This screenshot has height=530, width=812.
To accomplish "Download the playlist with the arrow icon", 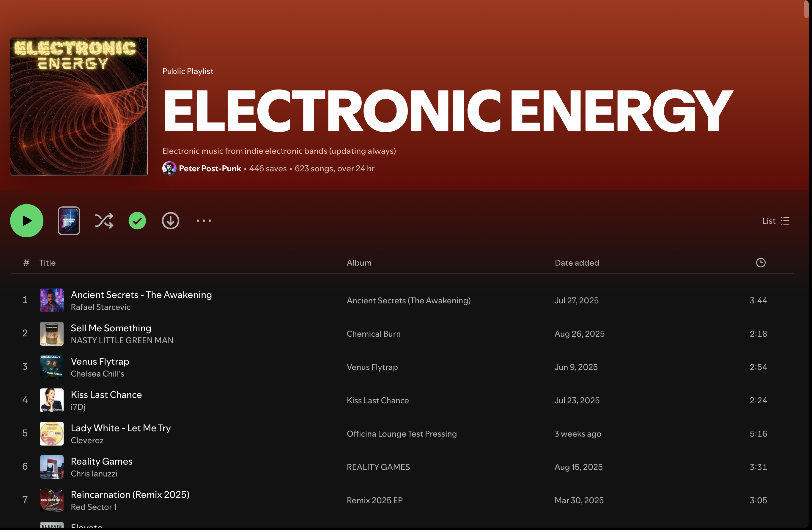I will (x=170, y=221).
